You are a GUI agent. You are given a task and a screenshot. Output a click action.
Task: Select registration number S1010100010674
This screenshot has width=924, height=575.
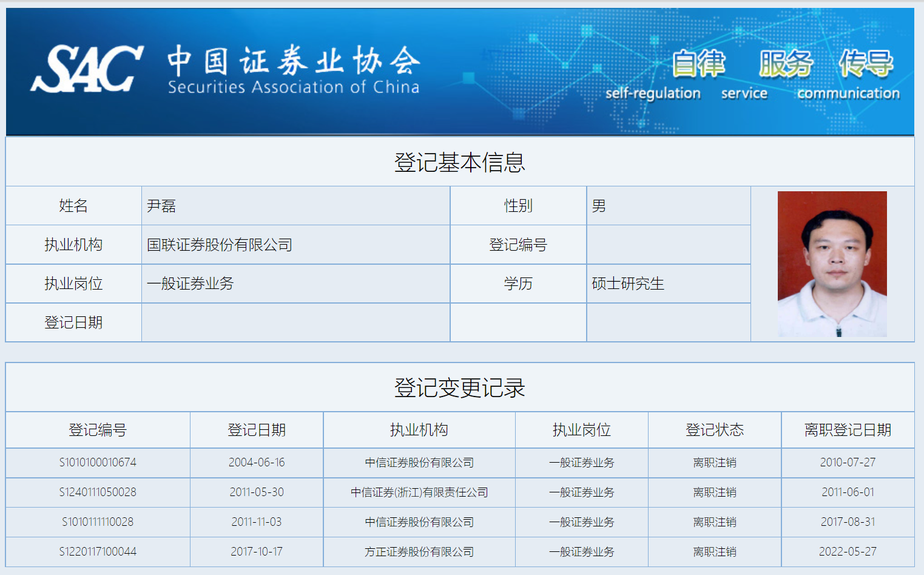coord(98,463)
